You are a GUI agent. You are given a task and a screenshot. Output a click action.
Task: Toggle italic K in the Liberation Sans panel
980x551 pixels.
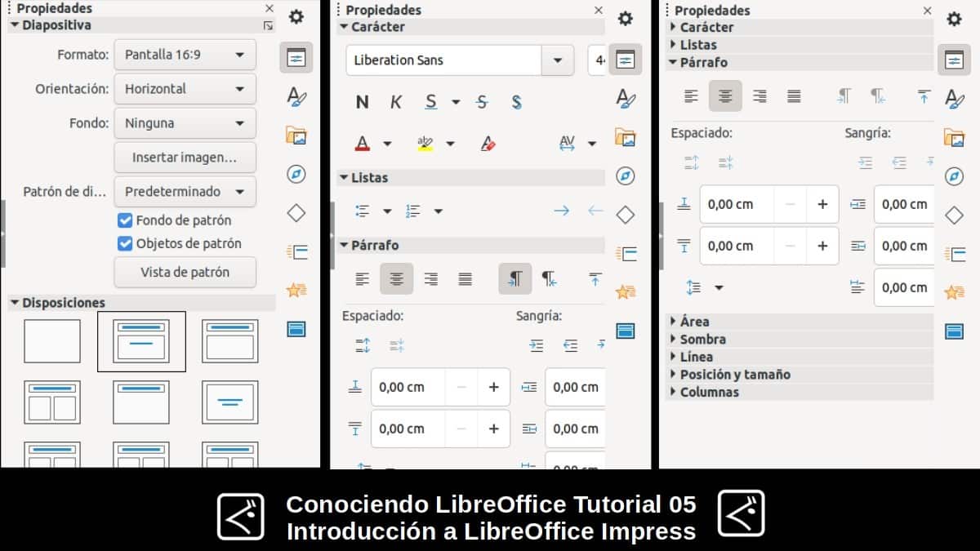tap(396, 102)
